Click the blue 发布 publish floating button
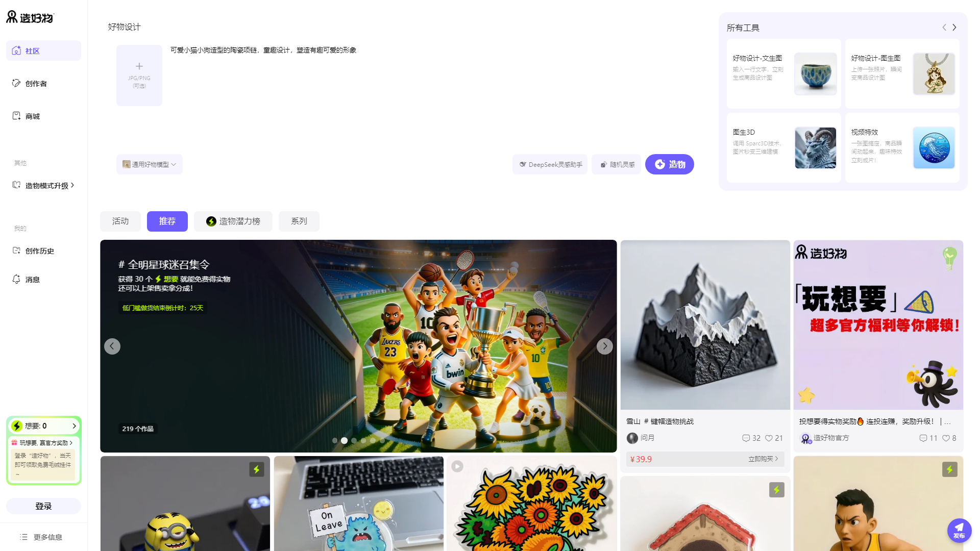The width and height of the screenshot is (980, 551). click(x=959, y=531)
